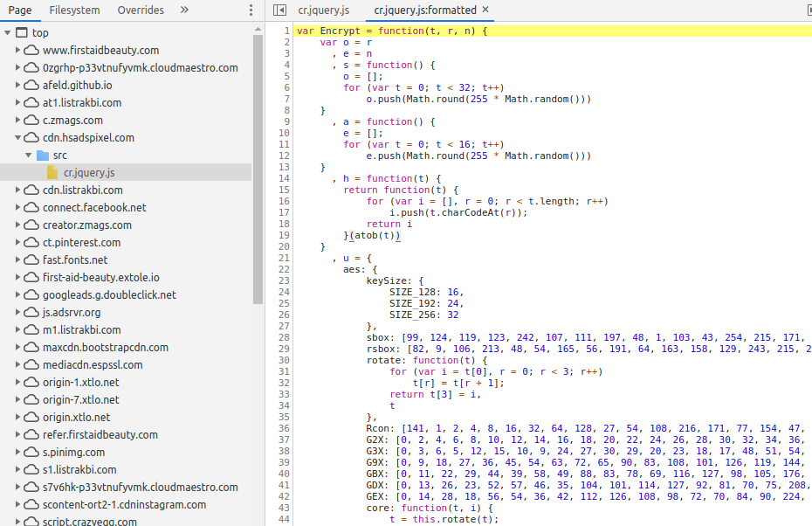The image size is (812, 526).
Task: Collapse the src folder arrow
Action: (29, 156)
